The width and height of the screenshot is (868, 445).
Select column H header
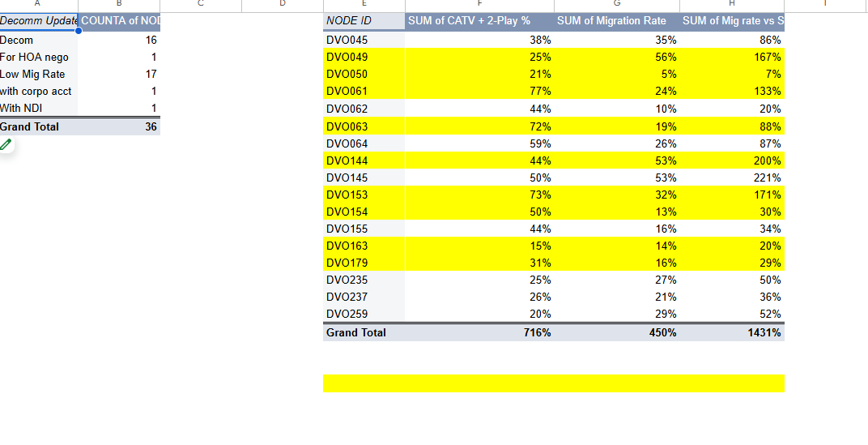click(732, 5)
